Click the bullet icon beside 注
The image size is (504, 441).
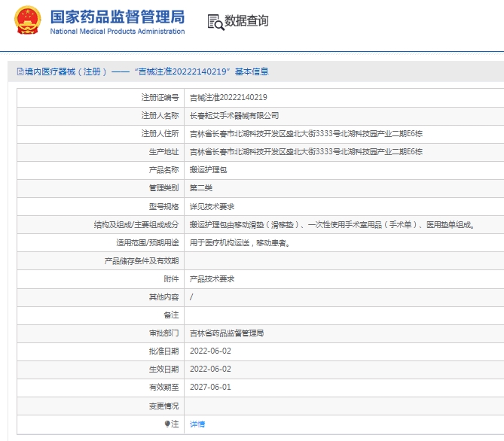[x=167, y=424]
